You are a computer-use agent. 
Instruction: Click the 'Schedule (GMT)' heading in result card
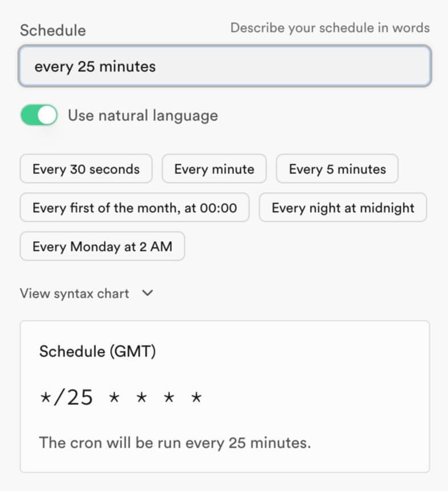98,351
